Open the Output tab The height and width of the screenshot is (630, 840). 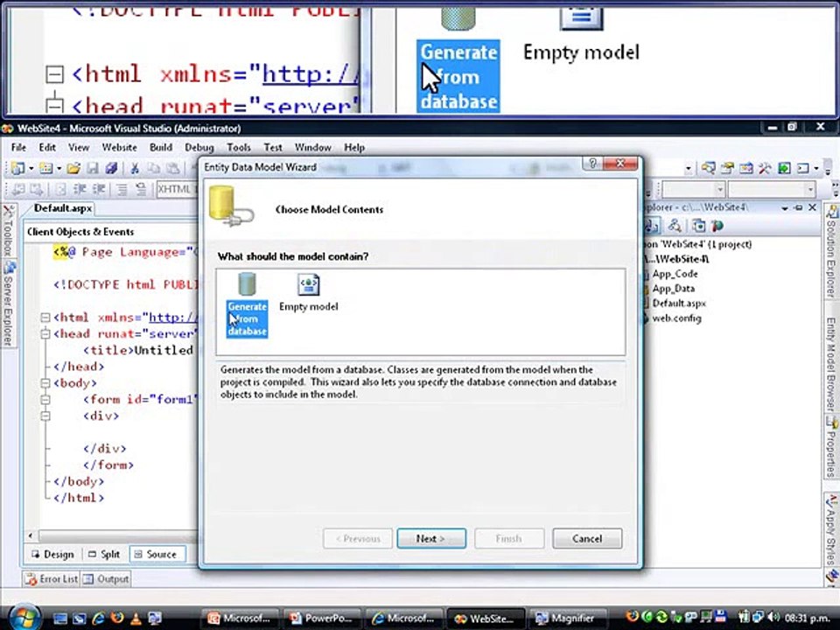click(x=106, y=578)
